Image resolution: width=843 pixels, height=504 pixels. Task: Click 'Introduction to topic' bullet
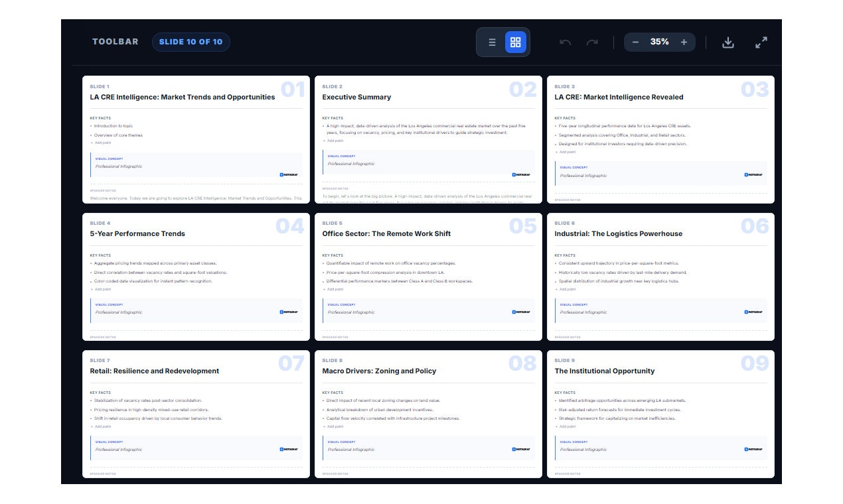point(114,125)
